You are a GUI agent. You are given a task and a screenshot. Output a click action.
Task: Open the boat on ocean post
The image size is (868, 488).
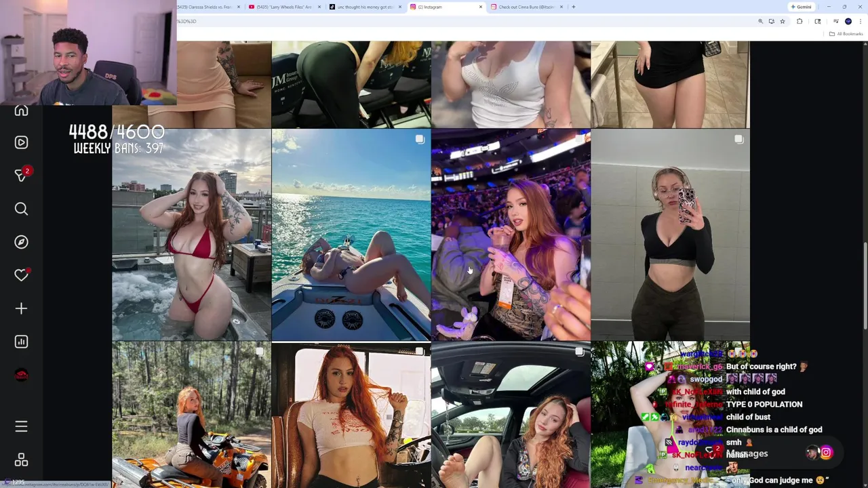pos(351,235)
